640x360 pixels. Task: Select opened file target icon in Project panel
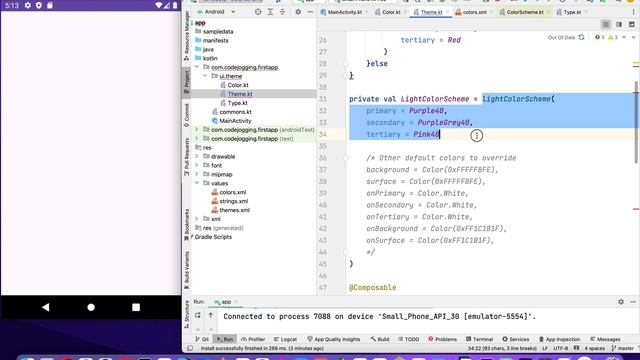[x=258, y=12]
